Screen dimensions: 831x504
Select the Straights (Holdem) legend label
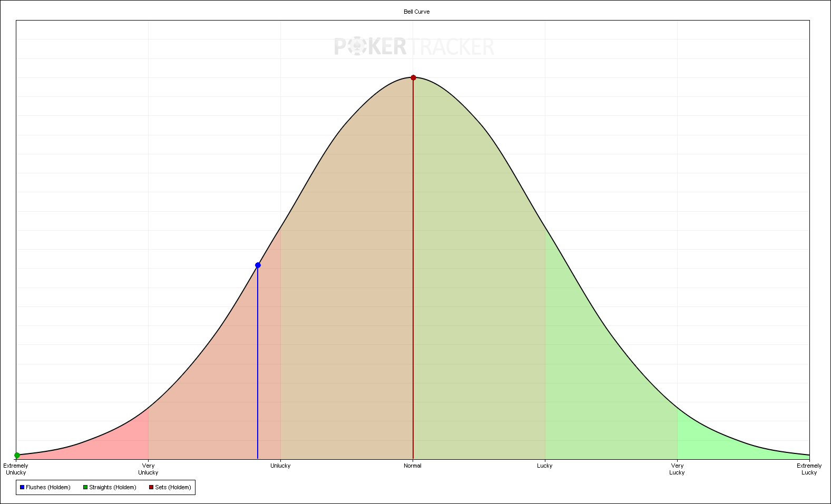[113, 487]
